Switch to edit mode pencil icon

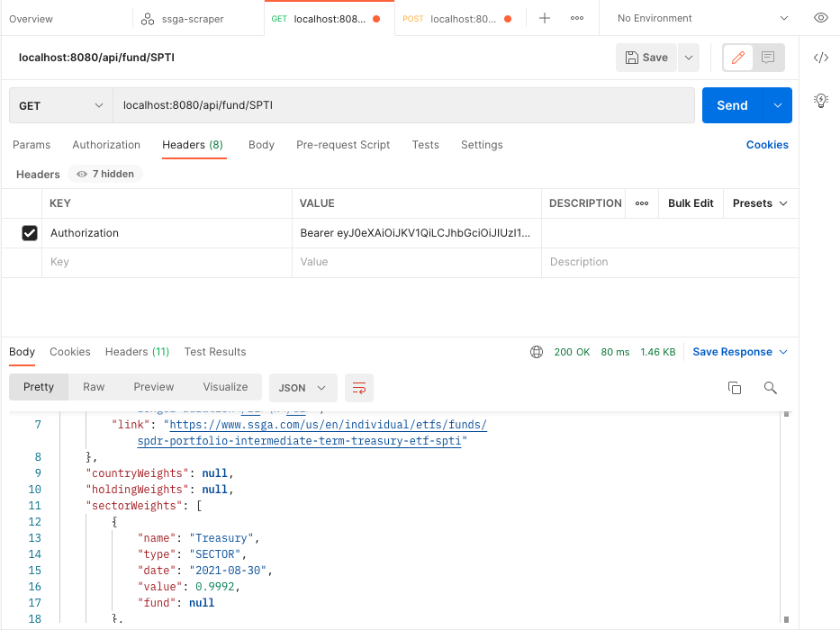(x=738, y=58)
